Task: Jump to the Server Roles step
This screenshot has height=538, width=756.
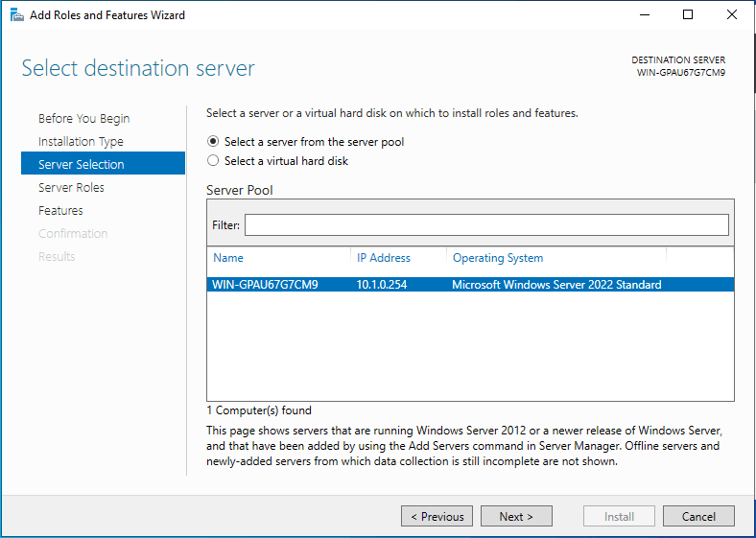Action: [72, 188]
